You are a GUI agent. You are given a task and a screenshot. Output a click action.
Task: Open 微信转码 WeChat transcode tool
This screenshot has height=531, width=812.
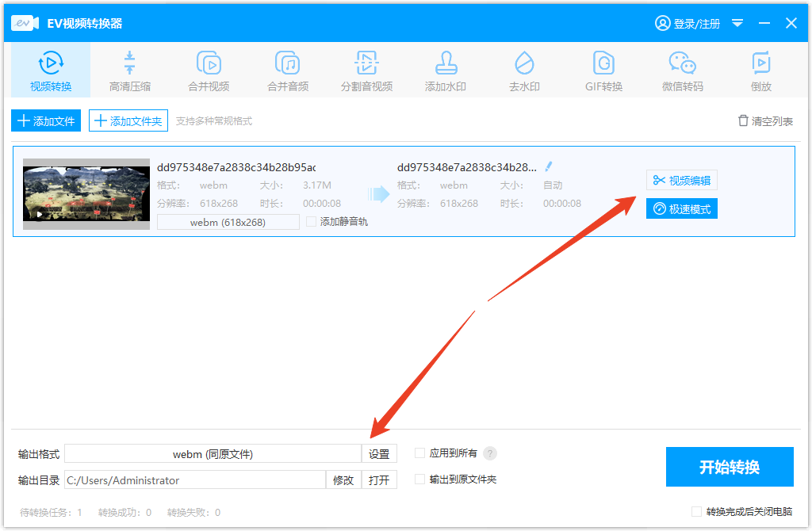point(683,71)
